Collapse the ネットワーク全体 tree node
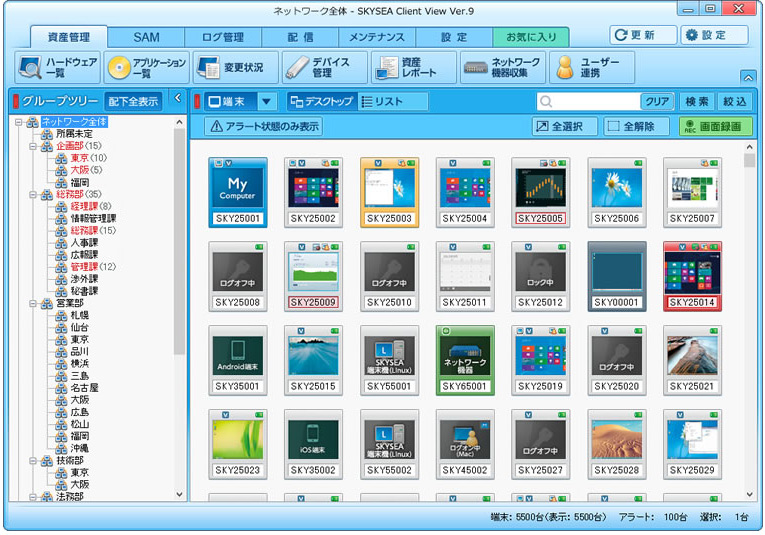 (x=19, y=122)
